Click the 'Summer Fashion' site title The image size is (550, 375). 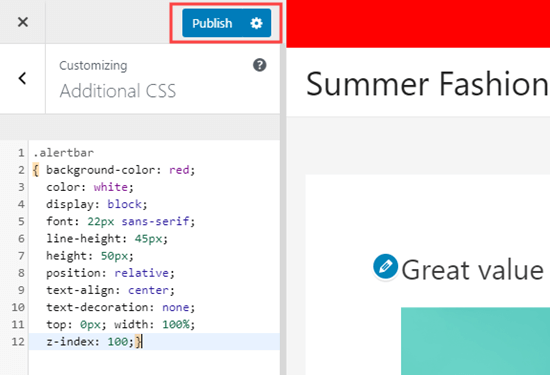(x=427, y=84)
